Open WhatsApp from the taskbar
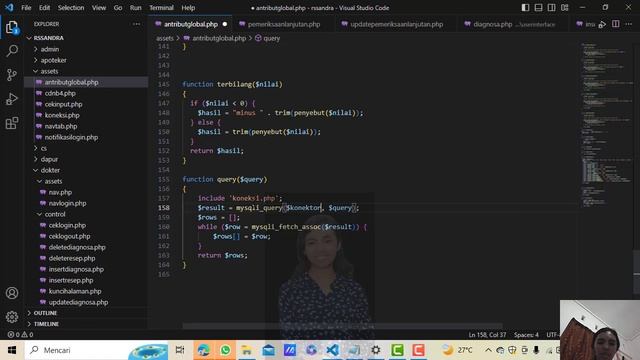The image size is (640, 360). click(x=225, y=350)
